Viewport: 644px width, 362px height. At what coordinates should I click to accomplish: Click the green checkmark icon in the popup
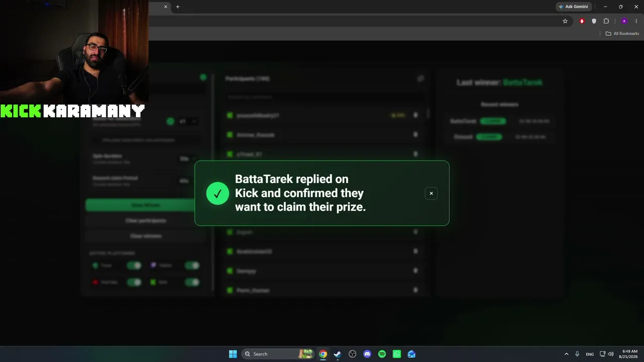[x=217, y=194]
